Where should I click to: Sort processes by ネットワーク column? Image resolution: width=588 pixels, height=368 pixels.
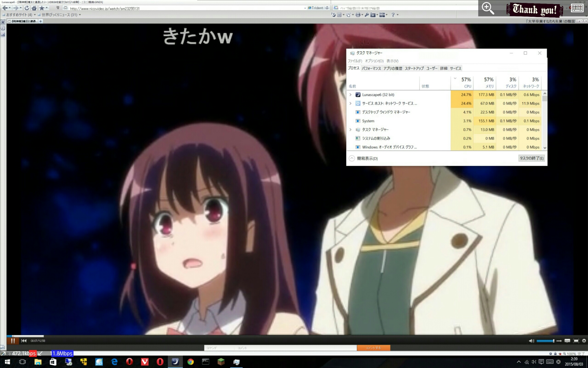coord(530,83)
